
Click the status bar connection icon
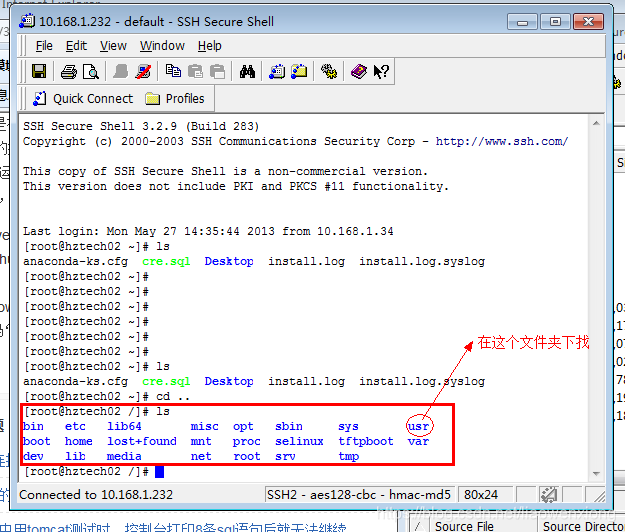(548, 495)
